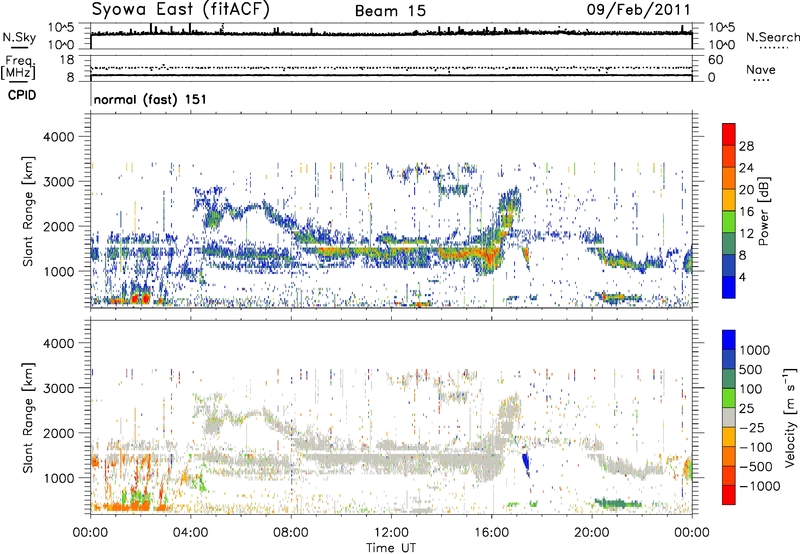
Task: Click the date '09/Feb/2011'
Action: point(638,10)
